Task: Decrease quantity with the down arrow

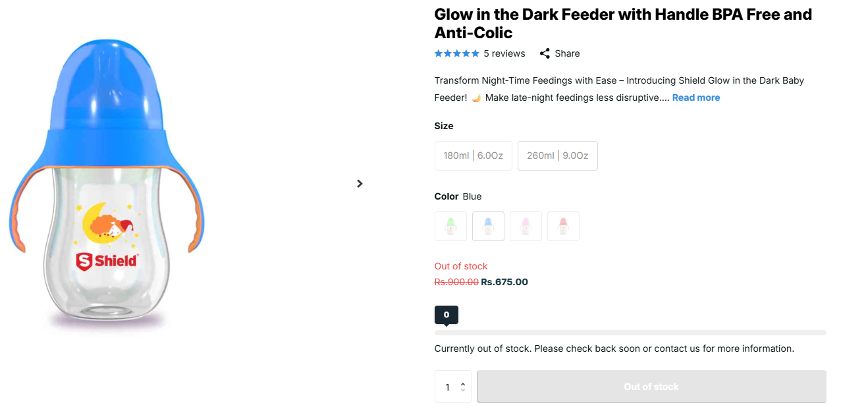Action: coord(463,390)
